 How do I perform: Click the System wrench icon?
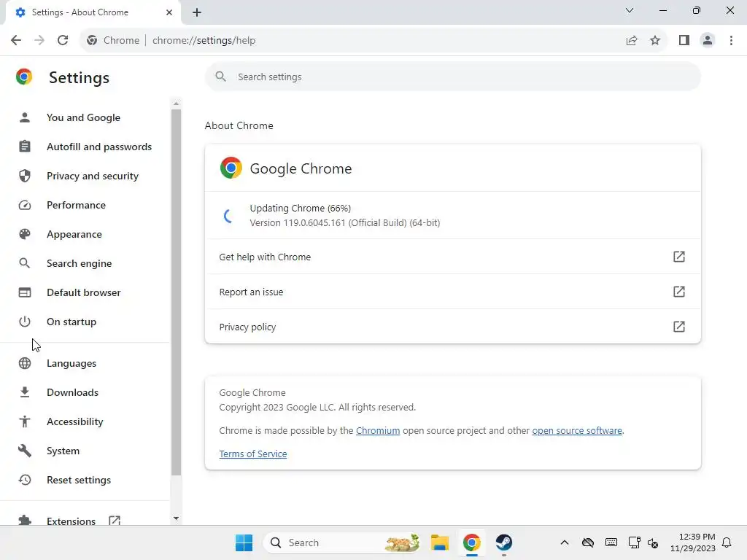click(x=25, y=451)
